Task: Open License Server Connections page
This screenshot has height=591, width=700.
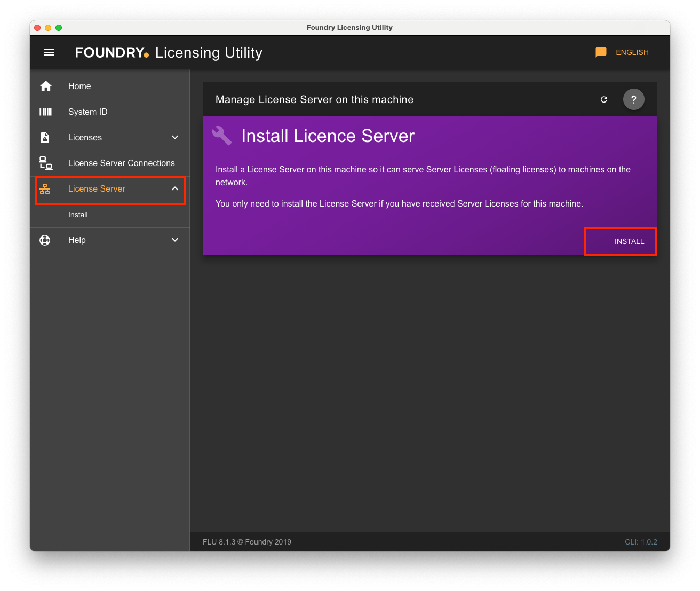Action: (122, 163)
